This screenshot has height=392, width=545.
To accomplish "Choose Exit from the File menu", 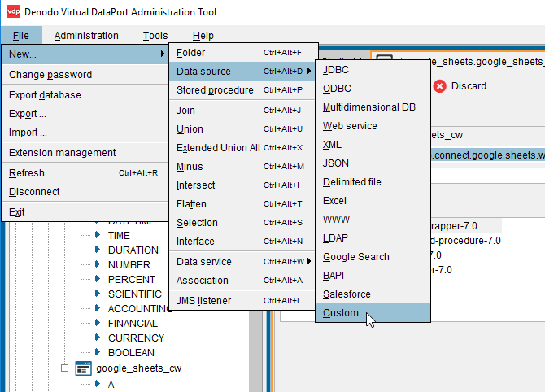I will pos(85,211).
